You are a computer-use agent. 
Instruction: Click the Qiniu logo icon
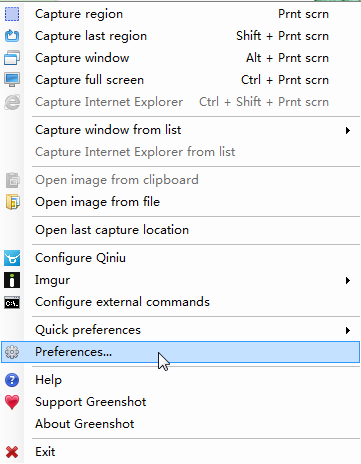tap(12, 258)
